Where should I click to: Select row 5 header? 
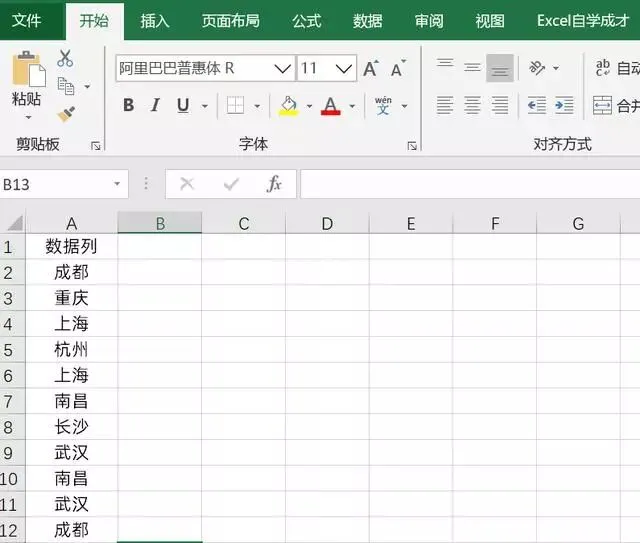[12, 350]
